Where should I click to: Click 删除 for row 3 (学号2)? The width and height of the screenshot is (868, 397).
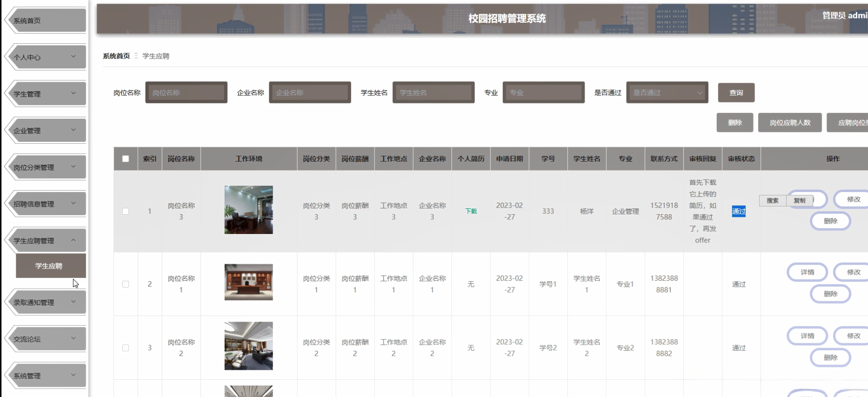click(x=831, y=358)
